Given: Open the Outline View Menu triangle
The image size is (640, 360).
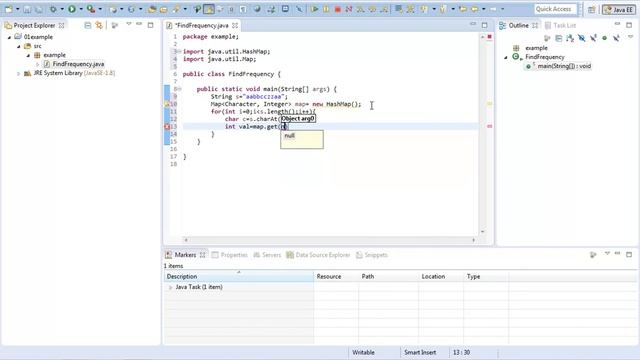Looking at the screenshot, I should 630,37.
